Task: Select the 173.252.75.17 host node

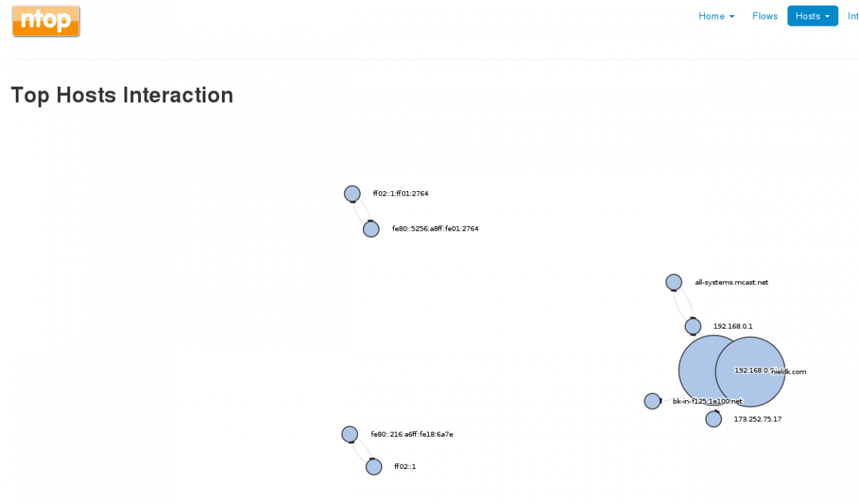Action: coord(714,419)
